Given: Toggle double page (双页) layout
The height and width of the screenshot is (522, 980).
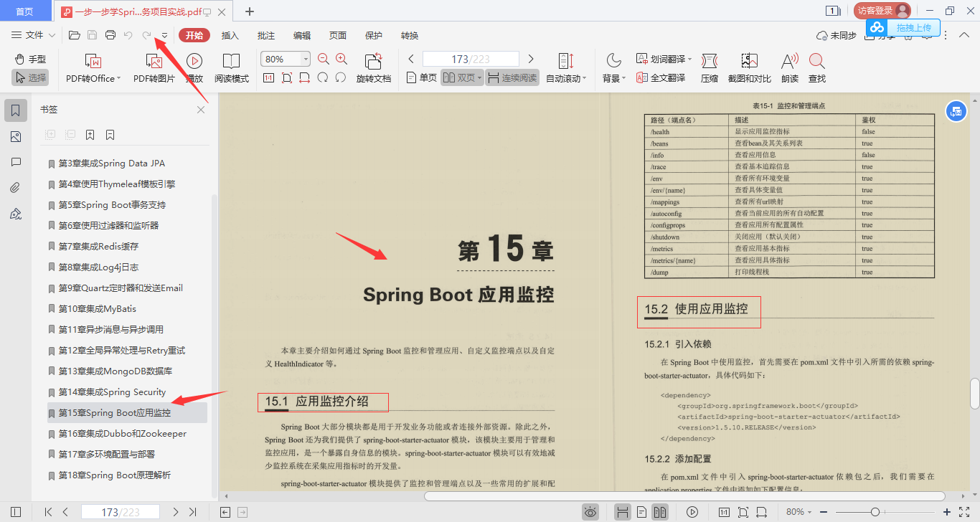Looking at the screenshot, I should (x=461, y=77).
